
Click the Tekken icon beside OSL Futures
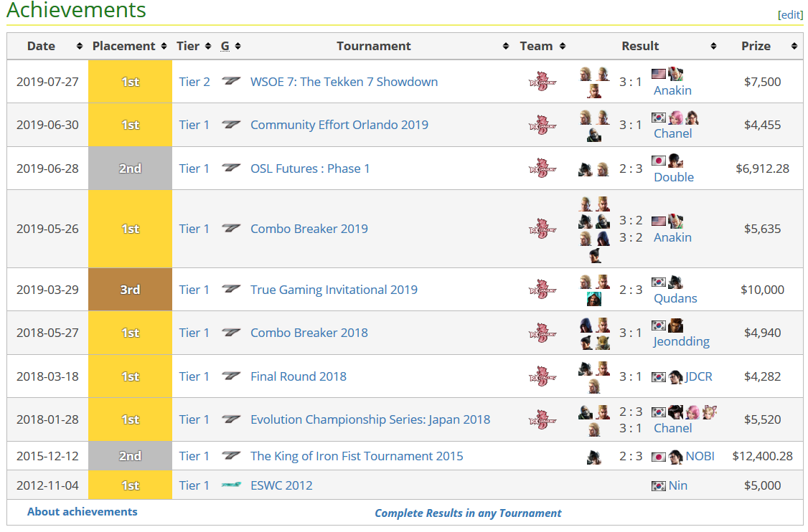pos(231,168)
